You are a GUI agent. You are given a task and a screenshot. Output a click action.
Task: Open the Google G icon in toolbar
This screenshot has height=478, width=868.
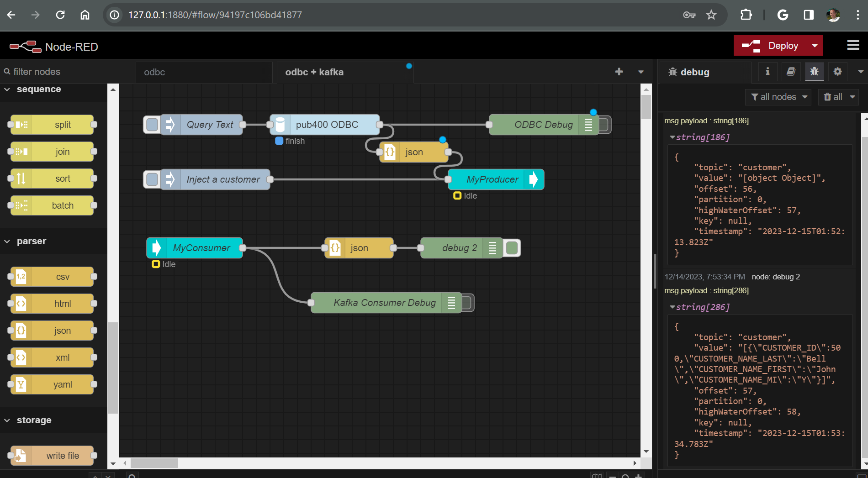(x=783, y=15)
